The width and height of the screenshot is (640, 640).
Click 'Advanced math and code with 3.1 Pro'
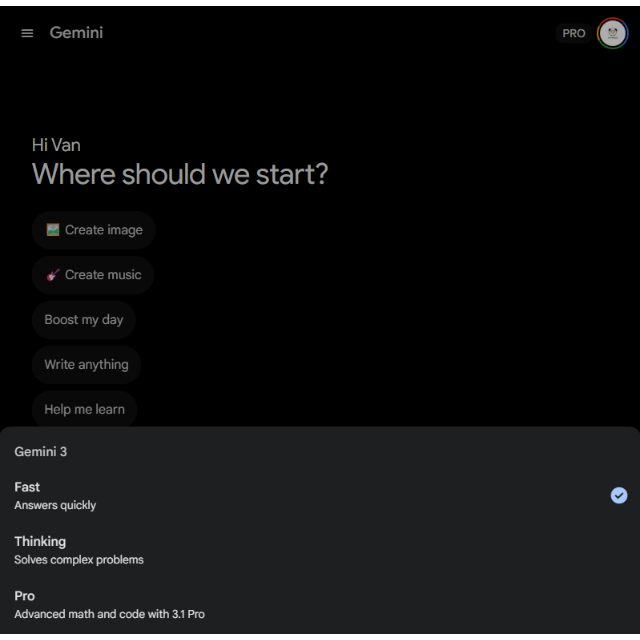109,614
